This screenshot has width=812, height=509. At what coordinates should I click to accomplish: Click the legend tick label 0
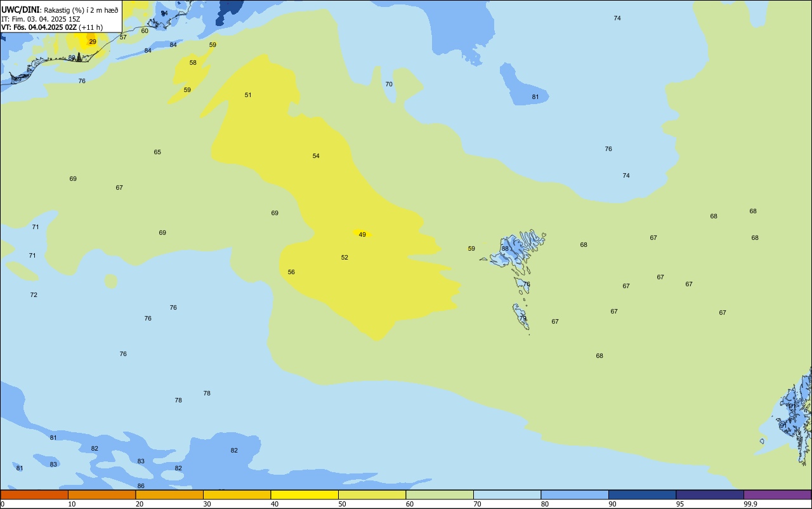(3, 504)
